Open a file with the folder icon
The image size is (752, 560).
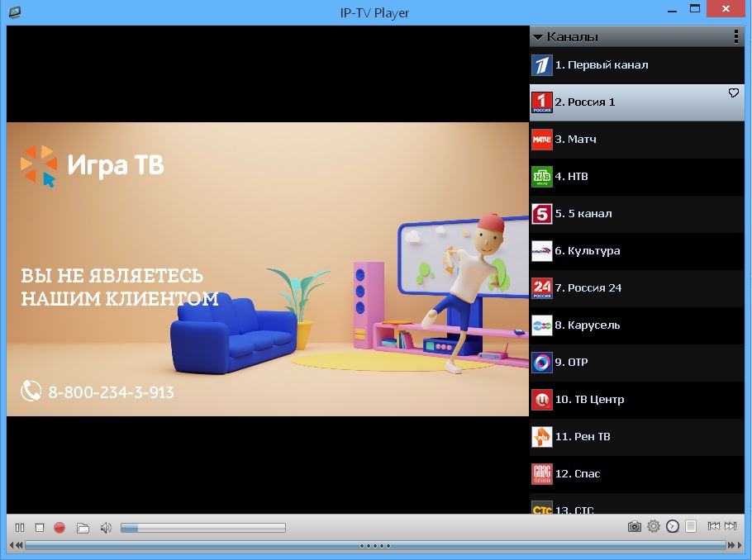[x=83, y=528]
